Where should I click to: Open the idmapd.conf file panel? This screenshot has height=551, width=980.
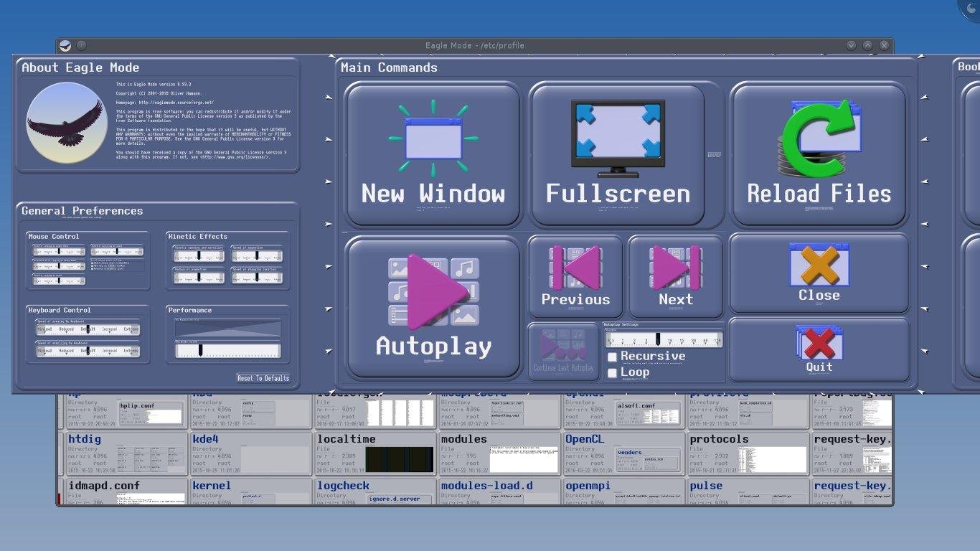126,492
